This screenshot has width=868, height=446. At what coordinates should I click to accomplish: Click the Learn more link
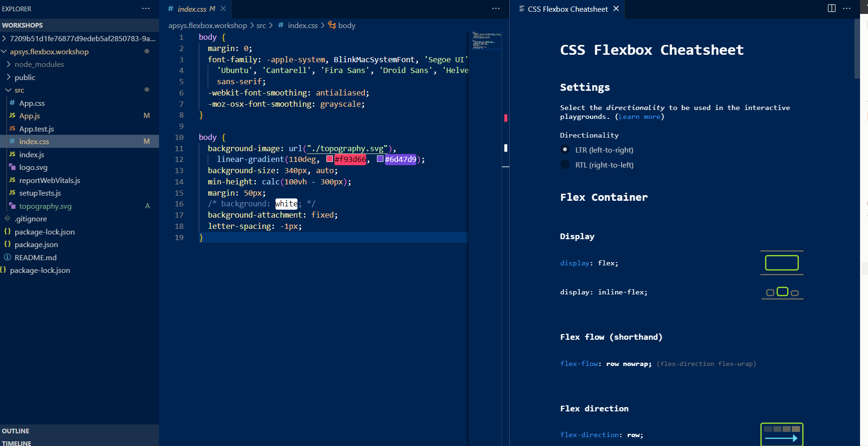[x=639, y=117]
